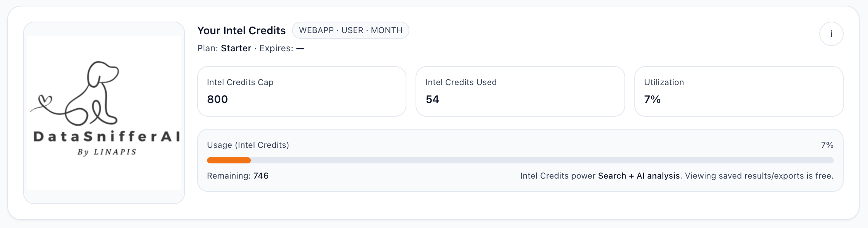
Task: Click the 7% label above the progress bar
Action: [x=828, y=145]
